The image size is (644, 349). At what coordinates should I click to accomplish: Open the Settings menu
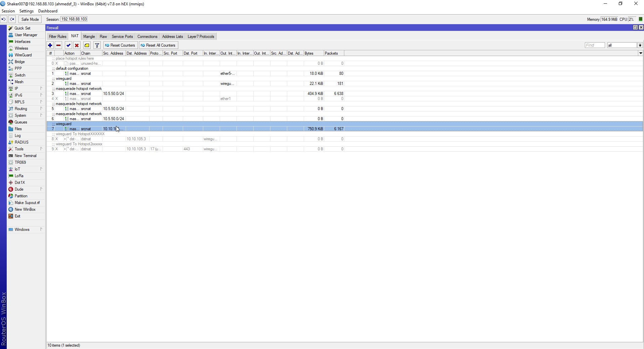coord(27,11)
